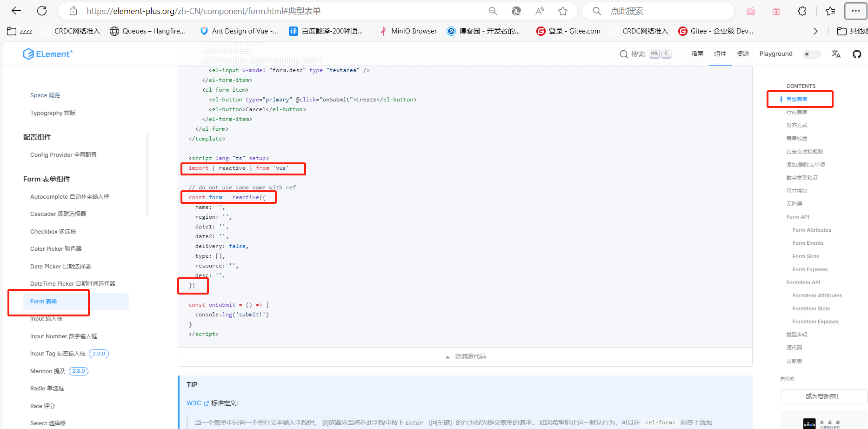Open the zoom magnifier in address bar
Image resolution: width=868 pixels, height=429 pixels.
pos(493,11)
